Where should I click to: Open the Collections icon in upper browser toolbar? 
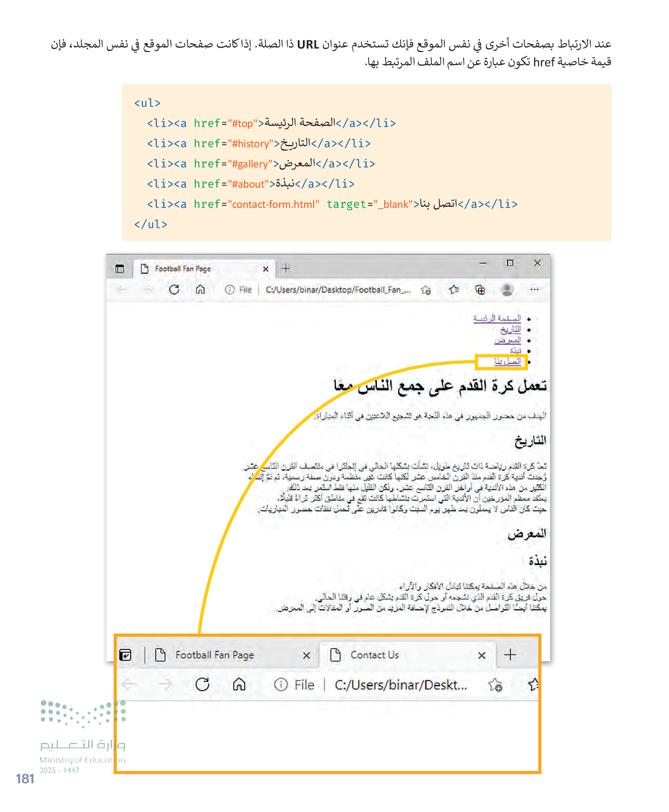(x=480, y=290)
